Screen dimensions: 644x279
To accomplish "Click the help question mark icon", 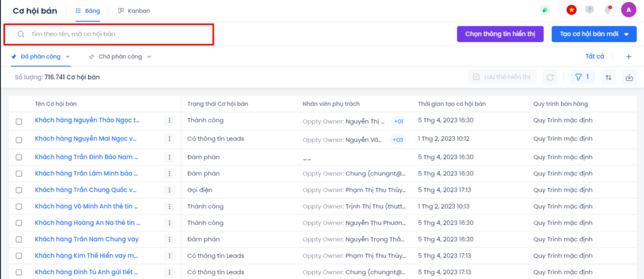I will (589, 9).
